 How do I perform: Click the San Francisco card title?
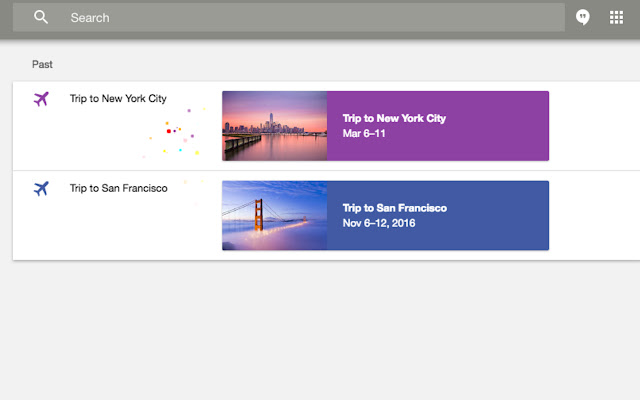coord(394,208)
